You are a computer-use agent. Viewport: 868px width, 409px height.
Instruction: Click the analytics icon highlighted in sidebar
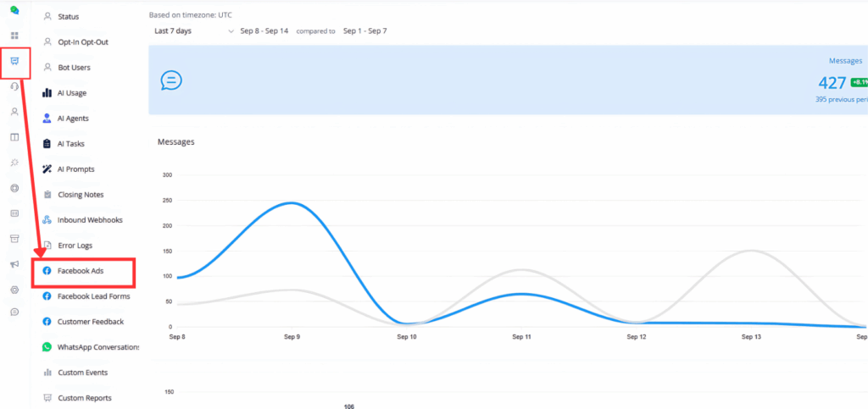point(14,61)
